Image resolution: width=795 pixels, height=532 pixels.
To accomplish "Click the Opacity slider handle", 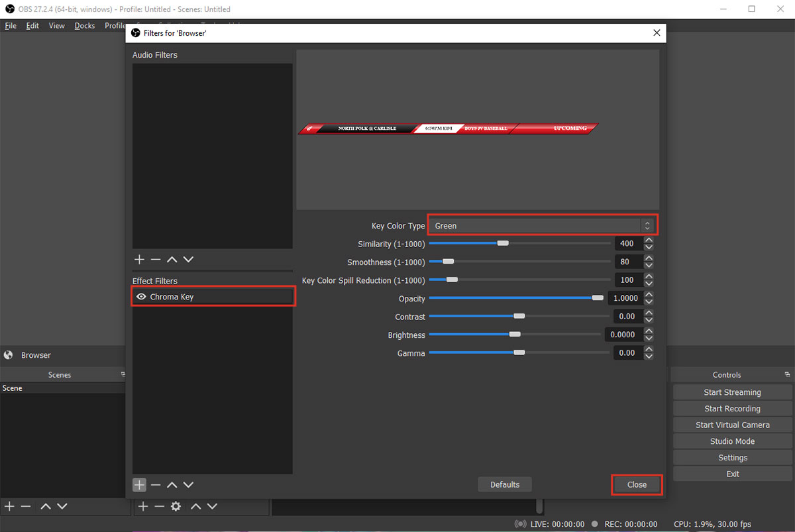I will click(x=598, y=298).
